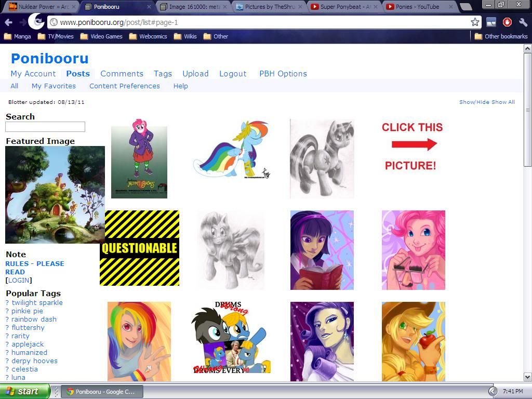Click the Windows start button
This screenshot has width=532, height=399.
click(x=24, y=391)
